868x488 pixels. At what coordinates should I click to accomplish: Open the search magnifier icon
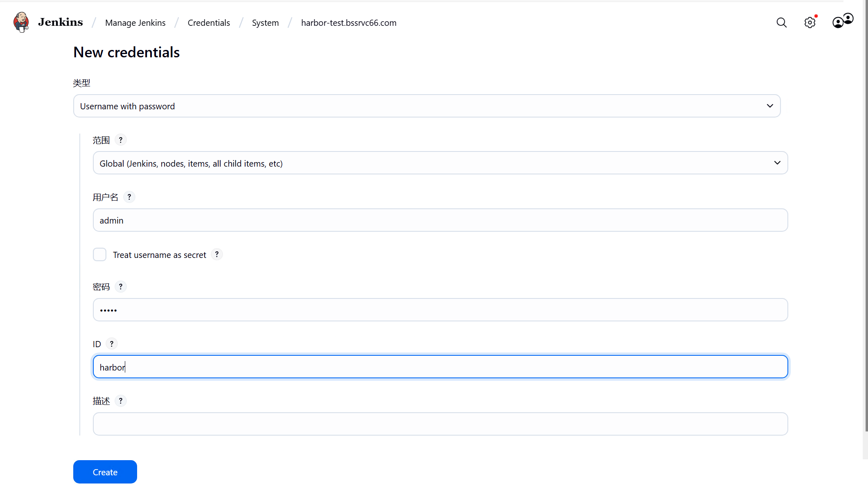point(781,23)
